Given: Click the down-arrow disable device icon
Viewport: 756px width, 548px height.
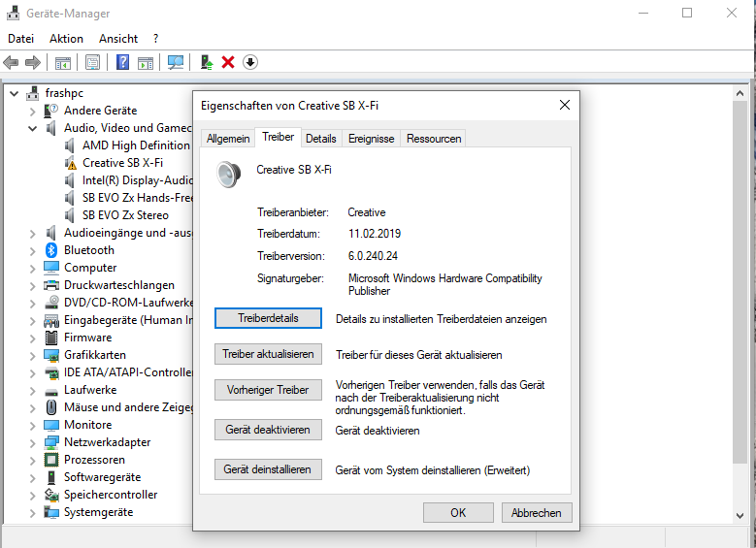Looking at the screenshot, I should pyautogui.click(x=249, y=62).
